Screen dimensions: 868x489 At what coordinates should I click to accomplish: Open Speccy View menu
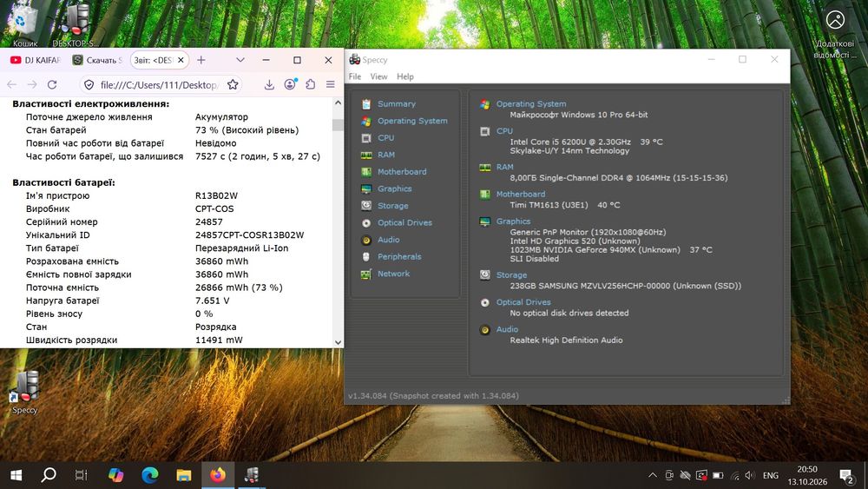378,76
